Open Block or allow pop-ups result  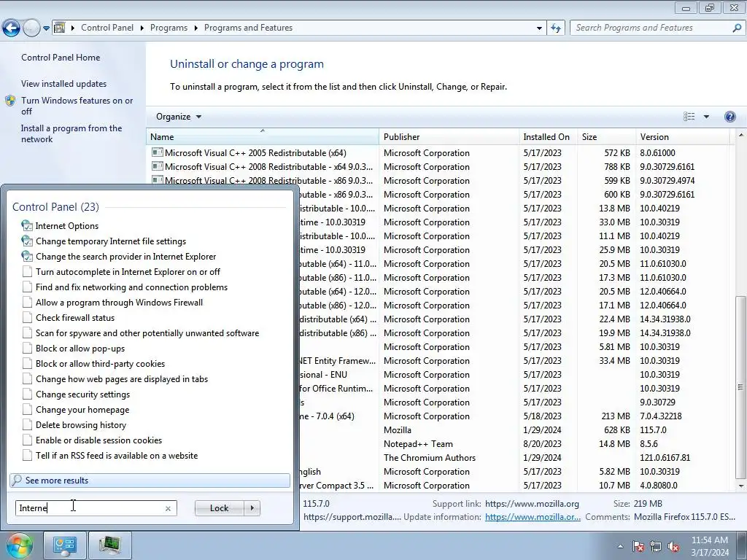point(80,348)
